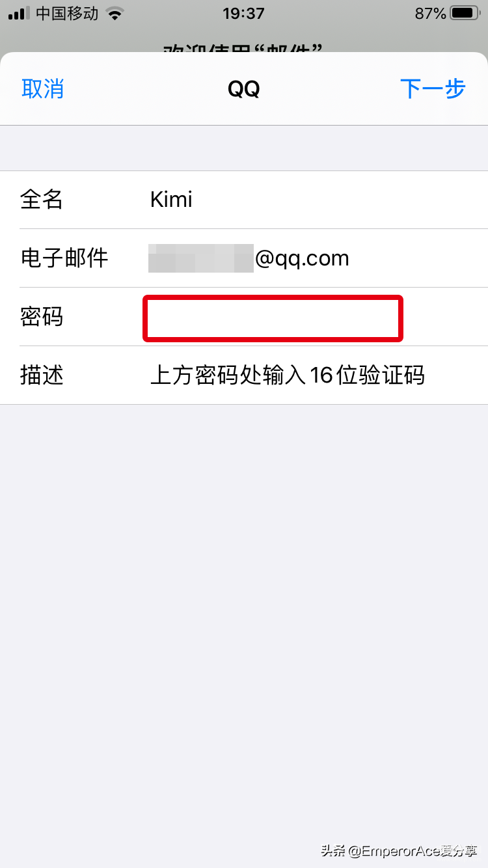Tap the 19:37 clock in status bar

click(x=243, y=13)
